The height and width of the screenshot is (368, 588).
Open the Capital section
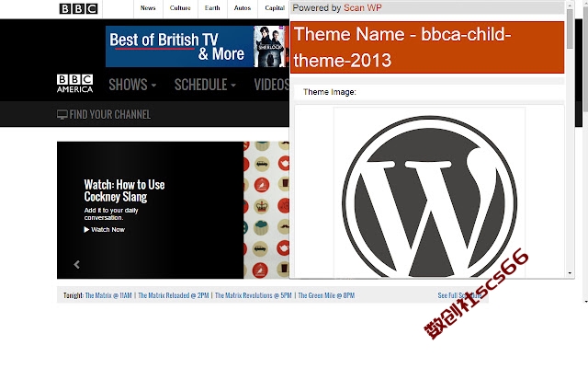[x=275, y=8]
